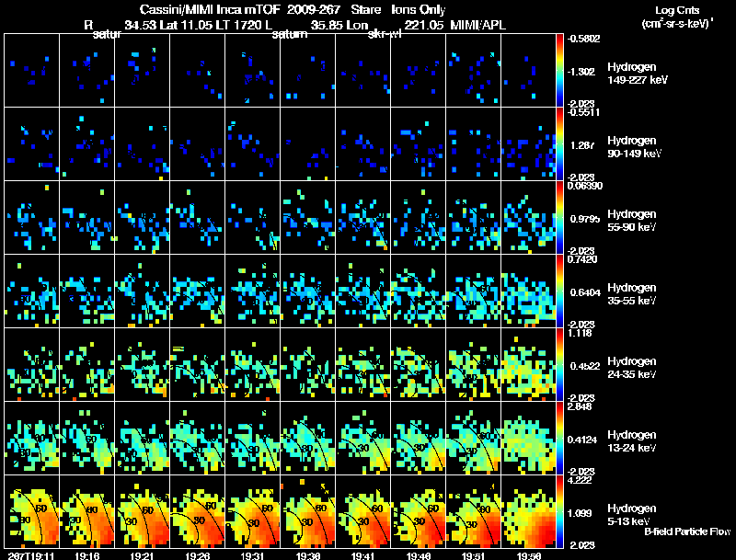Click the Hydrogen 5-13 keV color scale bar
The height and width of the screenshot is (560, 736).
[x=559, y=512]
